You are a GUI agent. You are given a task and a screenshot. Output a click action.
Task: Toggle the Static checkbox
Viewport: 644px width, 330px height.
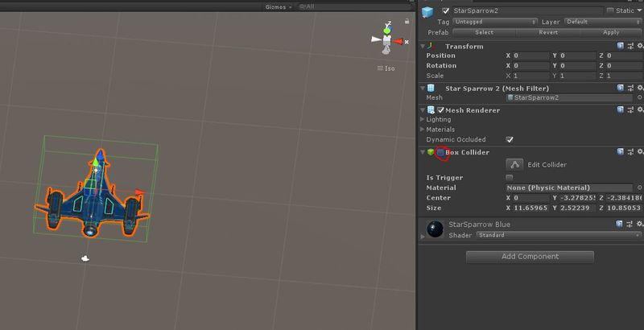pos(610,10)
